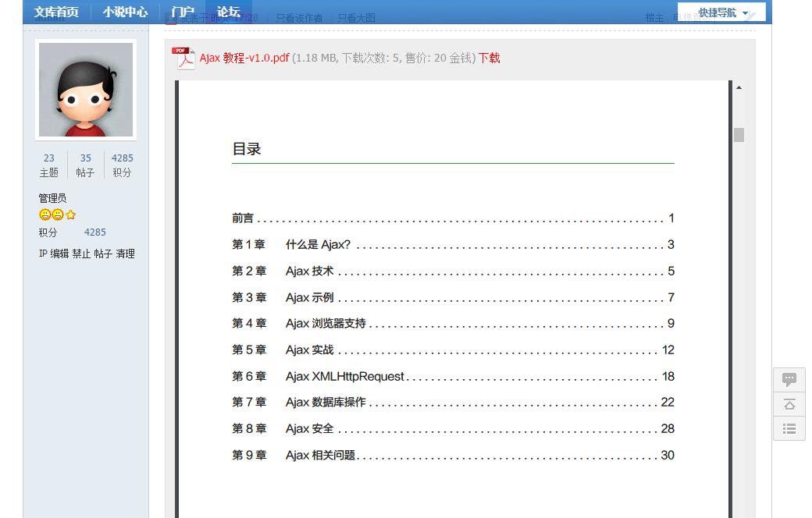This screenshot has width=812, height=518.
Task: Click the list view icon on right
Action: [789, 428]
